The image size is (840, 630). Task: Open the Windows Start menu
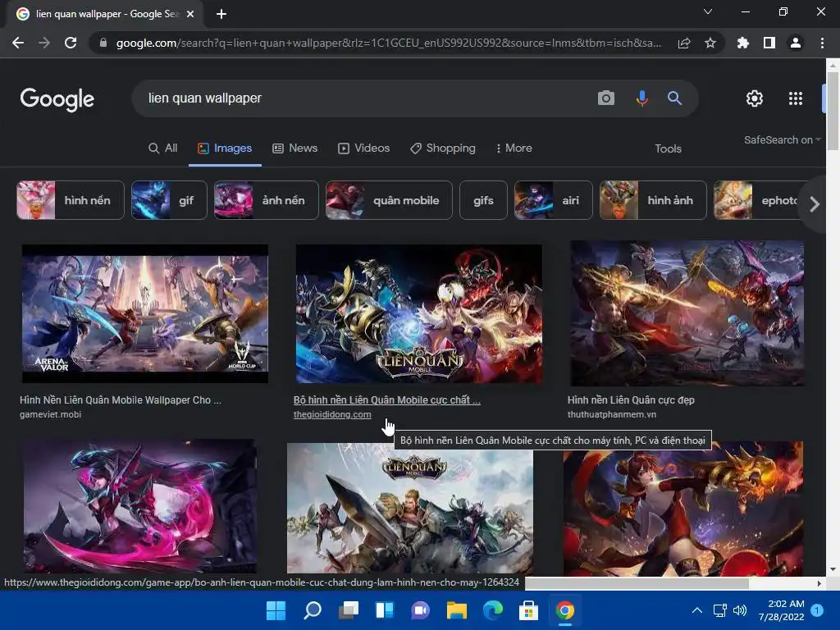(276, 610)
